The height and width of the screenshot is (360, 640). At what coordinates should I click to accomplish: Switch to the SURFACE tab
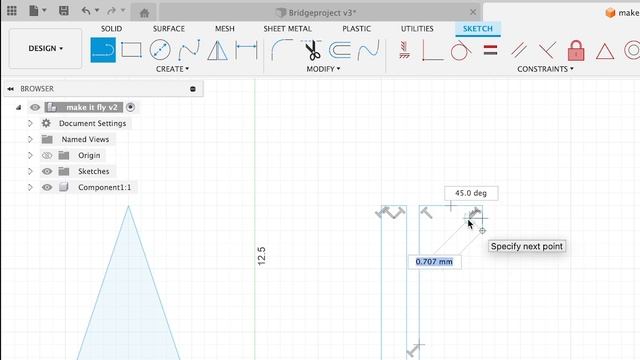point(169,29)
